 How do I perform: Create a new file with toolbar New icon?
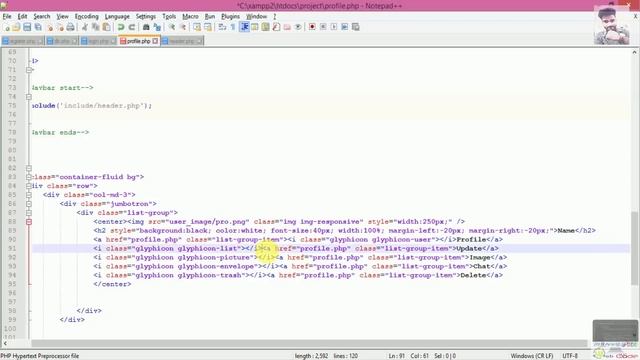point(7,27)
